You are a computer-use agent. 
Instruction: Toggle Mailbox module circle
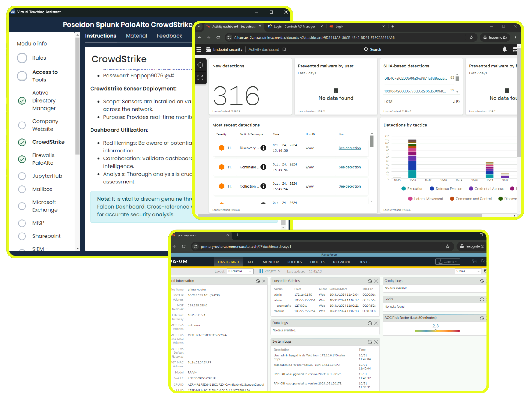[x=22, y=189]
